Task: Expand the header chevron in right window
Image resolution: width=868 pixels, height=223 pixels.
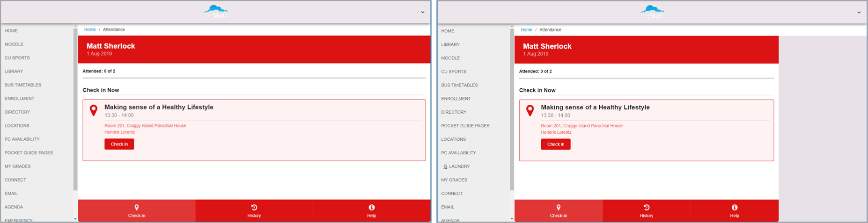Action: (x=859, y=12)
